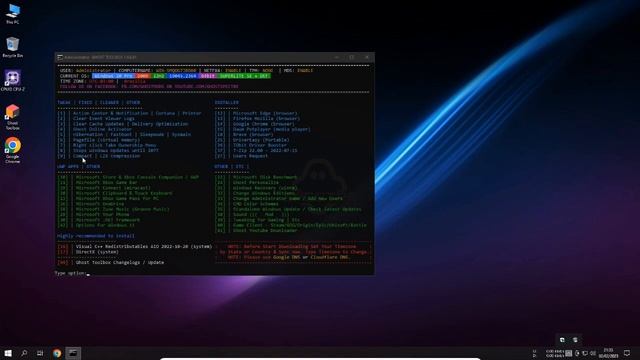Viewport: 640px width, 360px height.
Task: Select the Google Chrome desktop shortcut
Action: pyautogui.click(x=13, y=150)
